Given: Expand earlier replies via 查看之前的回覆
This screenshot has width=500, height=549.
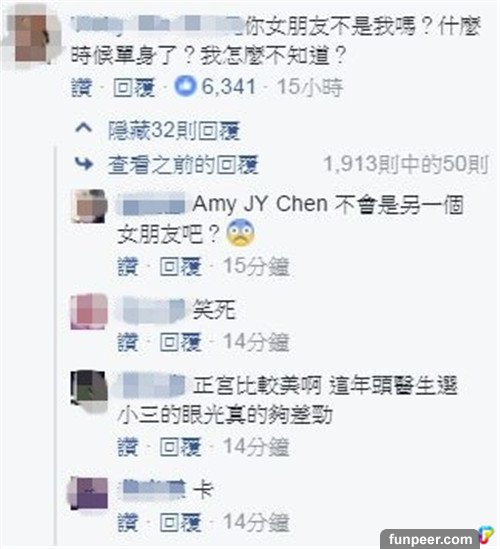Looking at the screenshot, I should pyautogui.click(x=183, y=165).
